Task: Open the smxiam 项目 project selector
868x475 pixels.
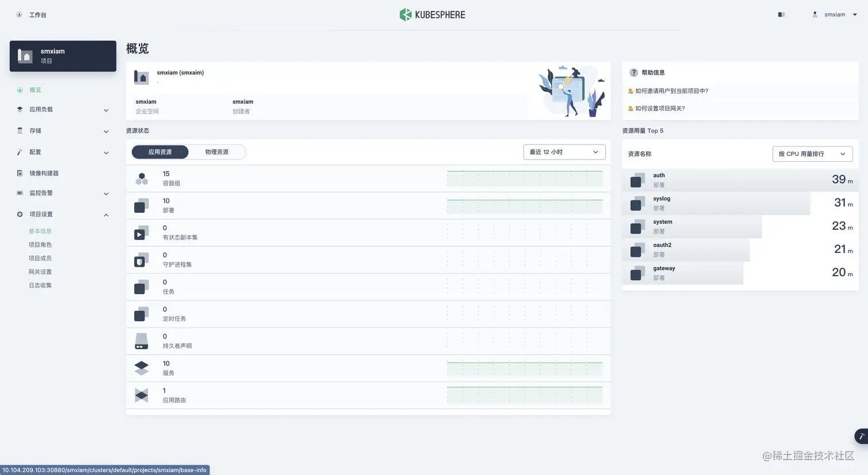Action: tap(63, 56)
